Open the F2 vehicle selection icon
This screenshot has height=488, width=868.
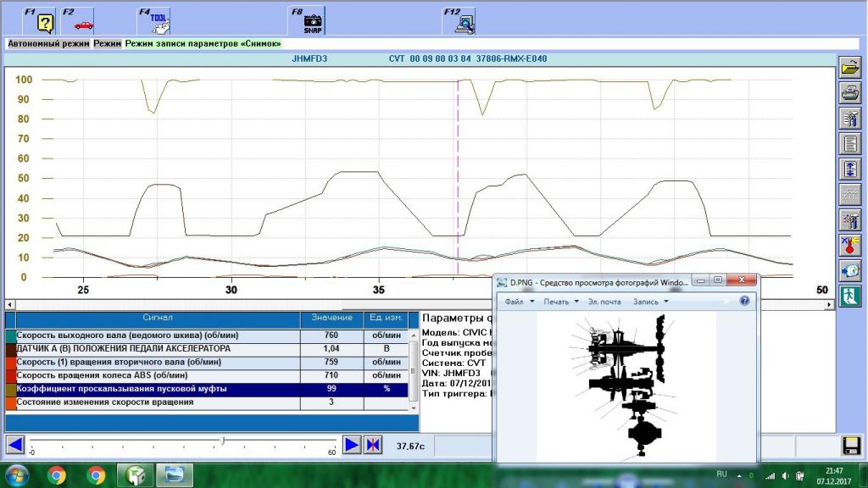[x=83, y=20]
